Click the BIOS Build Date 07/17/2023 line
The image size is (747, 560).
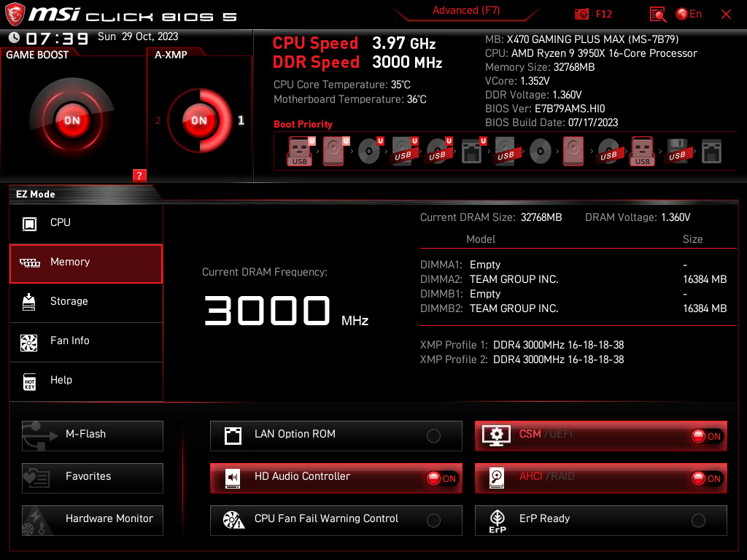coord(551,122)
